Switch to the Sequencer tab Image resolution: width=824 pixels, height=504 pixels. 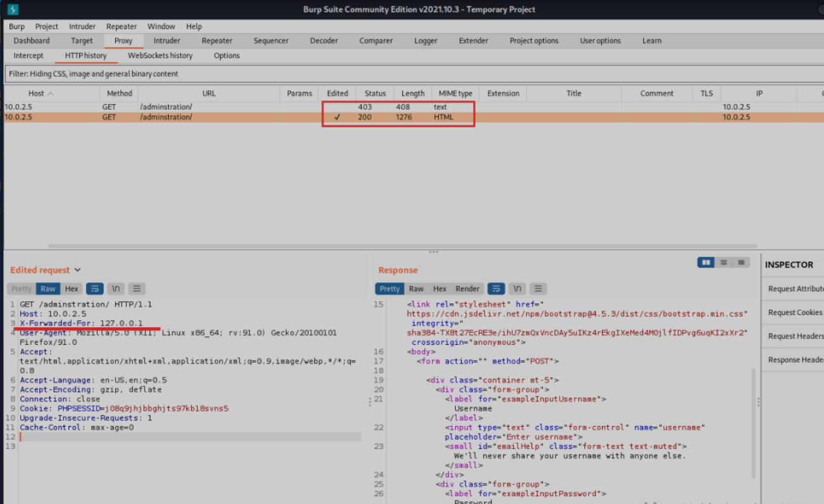point(271,41)
